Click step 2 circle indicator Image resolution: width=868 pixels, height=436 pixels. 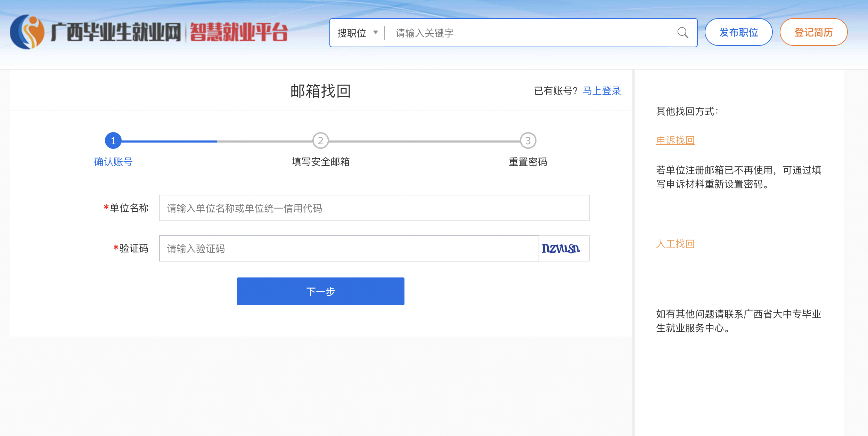coord(320,141)
